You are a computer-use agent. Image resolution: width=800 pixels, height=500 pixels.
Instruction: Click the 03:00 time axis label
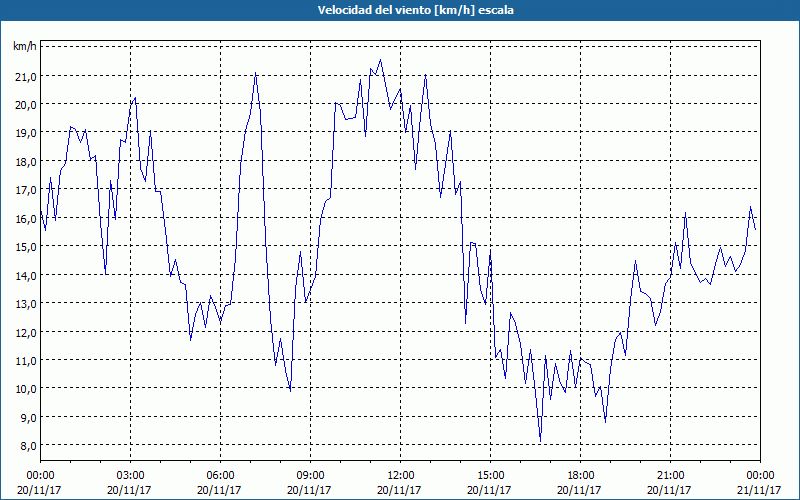[x=131, y=476]
